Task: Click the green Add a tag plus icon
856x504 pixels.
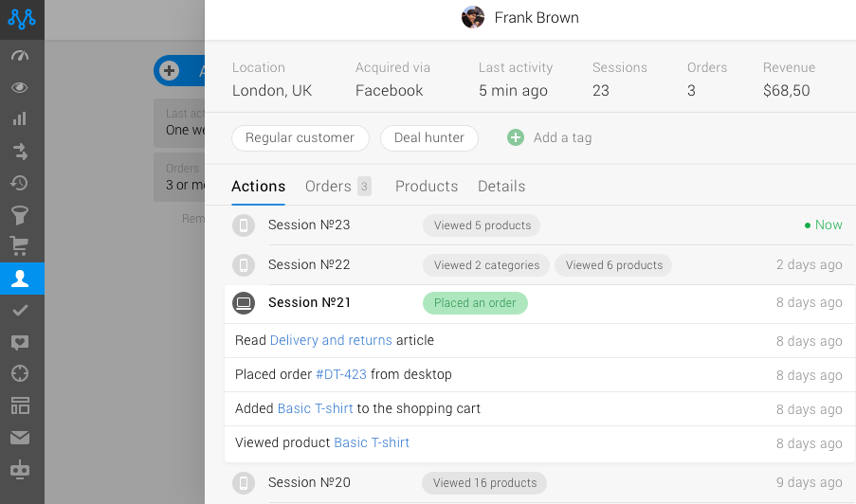Action: [x=516, y=137]
